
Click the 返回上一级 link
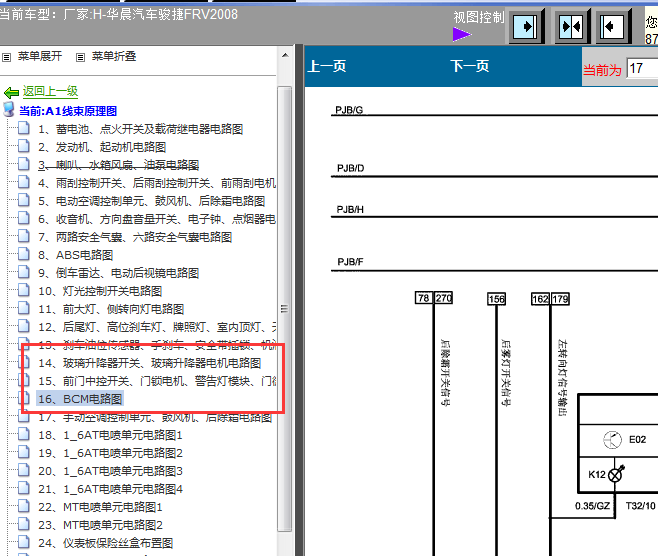(x=50, y=91)
